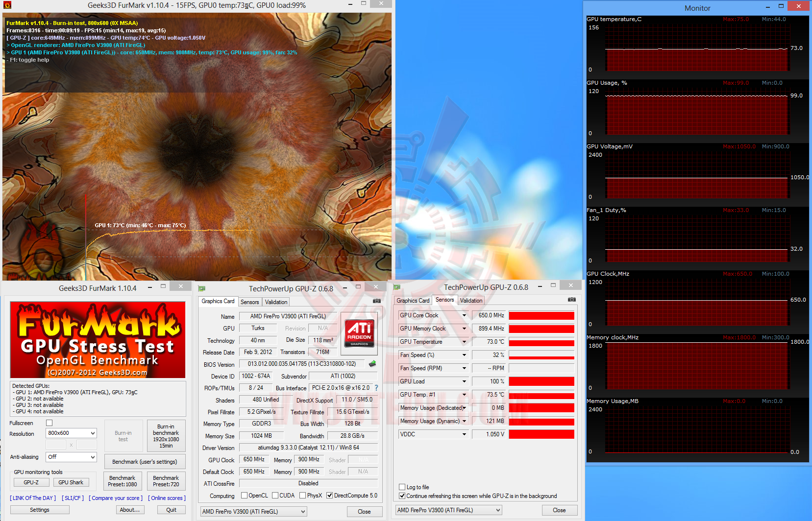Click the question mark icon beside Bus Interface

[x=376, y=388]
